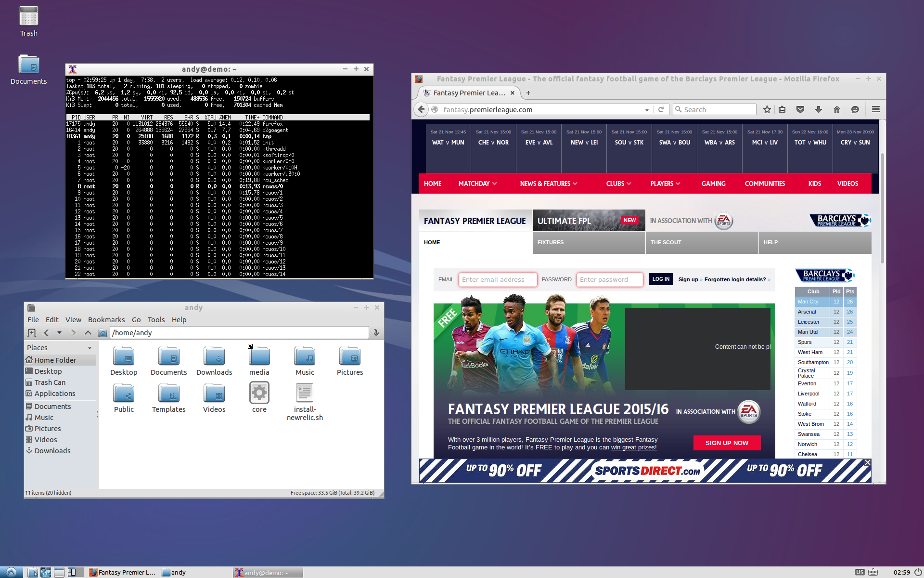Open the WBA v ARS fixture
924x578 pixels.
click(x=719, y=143)
